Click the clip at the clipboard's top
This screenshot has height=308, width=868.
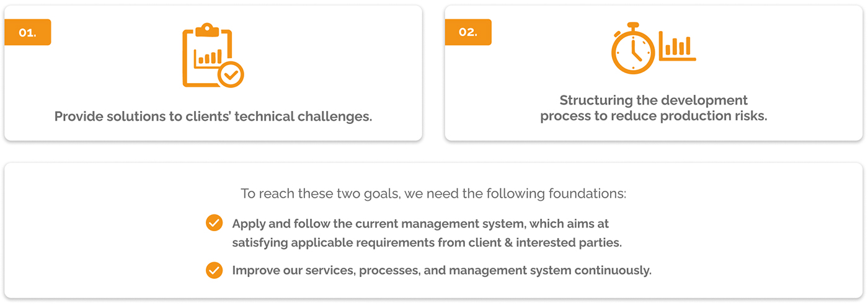click(x=206, y=29)
